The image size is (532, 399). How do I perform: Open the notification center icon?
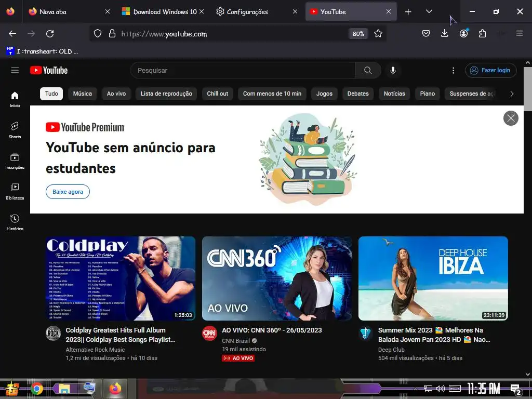(516, 389)
